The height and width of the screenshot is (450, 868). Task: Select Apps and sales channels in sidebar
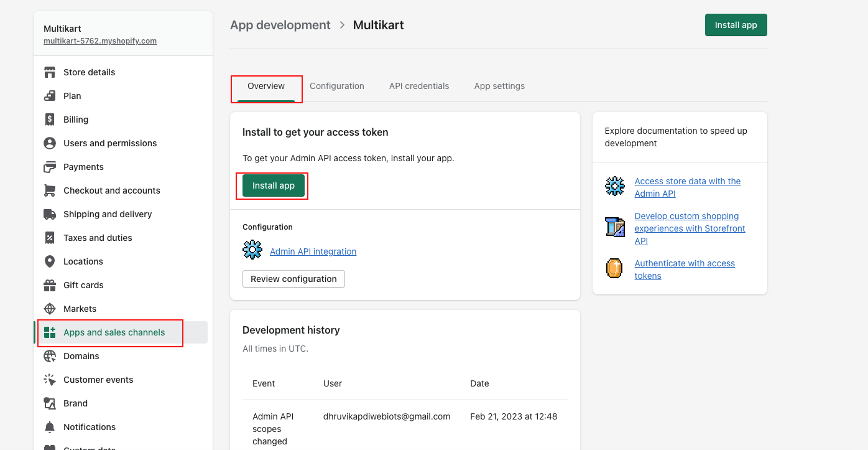click(121, 332)
